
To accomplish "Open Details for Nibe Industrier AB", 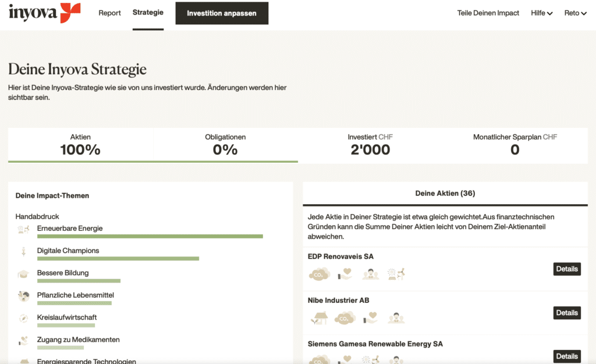I will pos(566,313).
